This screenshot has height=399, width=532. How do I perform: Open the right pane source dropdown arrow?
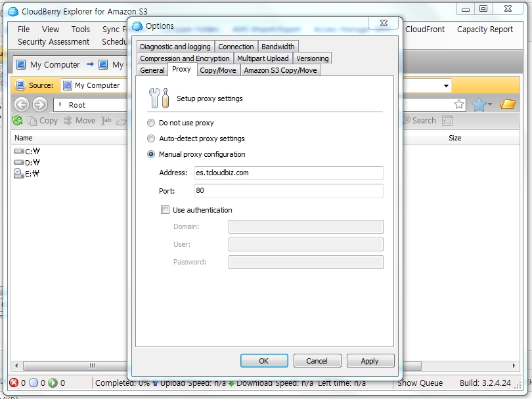[446, 85]
